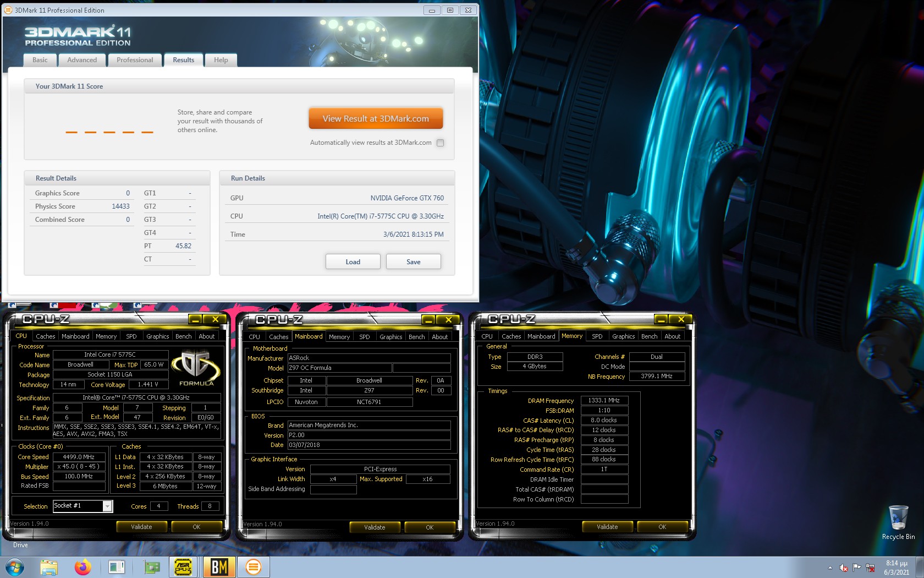Open the Basic tab in 3DMark 11
Image resolution: width=924 pixels, height=578 pixels.
pos(40,60)
